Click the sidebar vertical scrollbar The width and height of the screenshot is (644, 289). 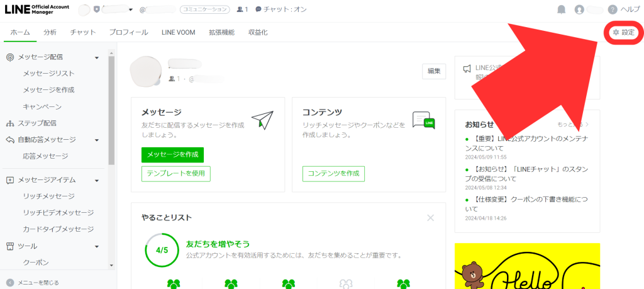111,110
